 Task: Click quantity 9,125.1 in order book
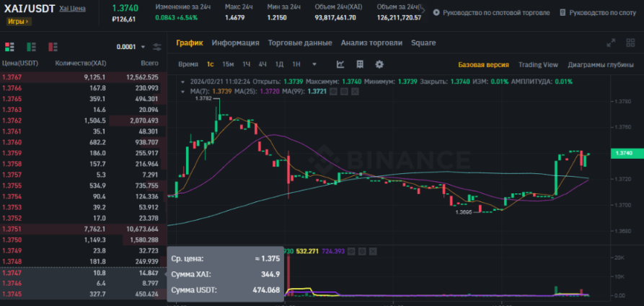tap(95, 77)
